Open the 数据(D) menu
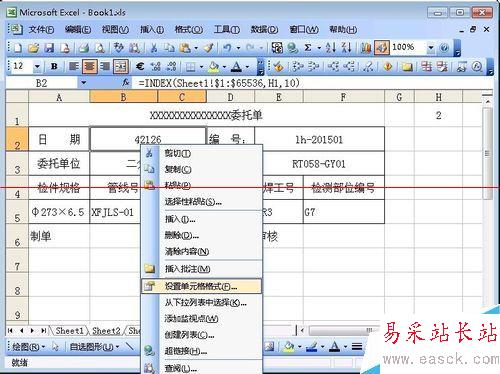Screen dimensions: 500x374 [x=264, y=30]
